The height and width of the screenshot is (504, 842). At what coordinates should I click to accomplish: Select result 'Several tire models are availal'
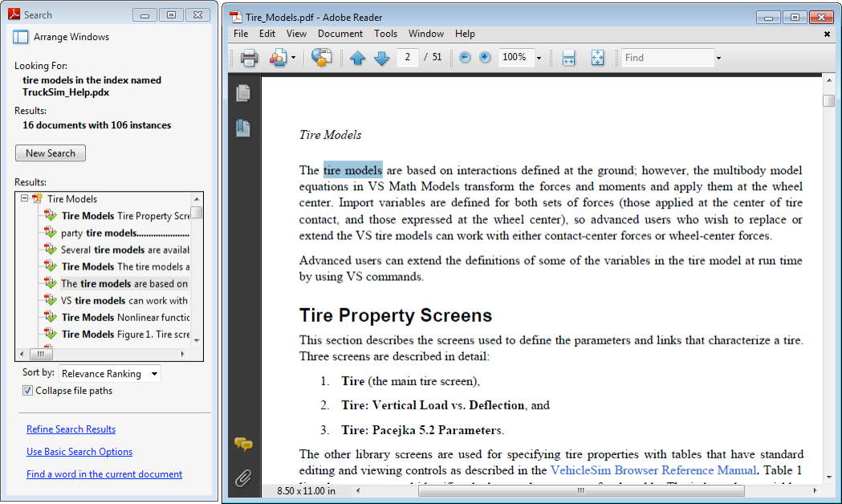(x=125, y=250)
